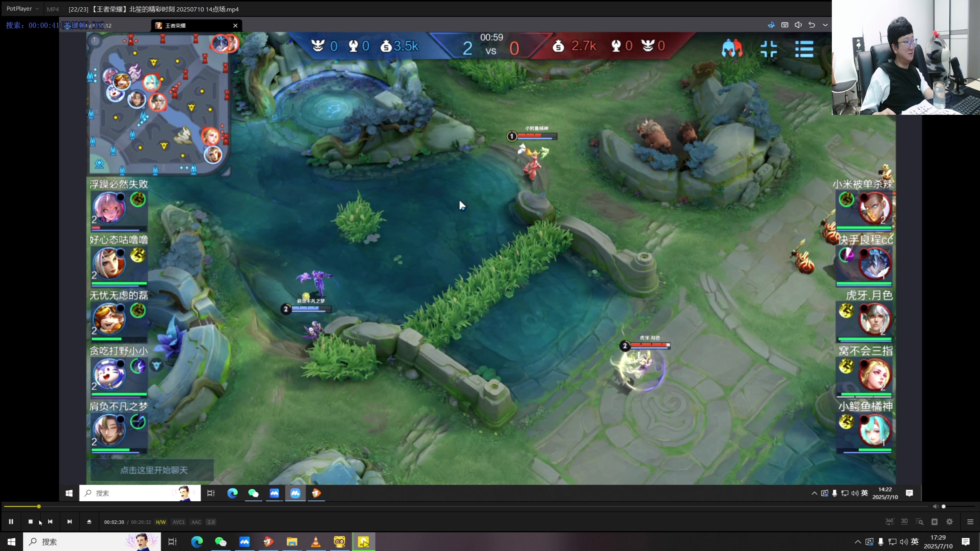Screen dimensions: 980x551
Task: Toggle 3D video mode
Action: (x=904, y=522)
